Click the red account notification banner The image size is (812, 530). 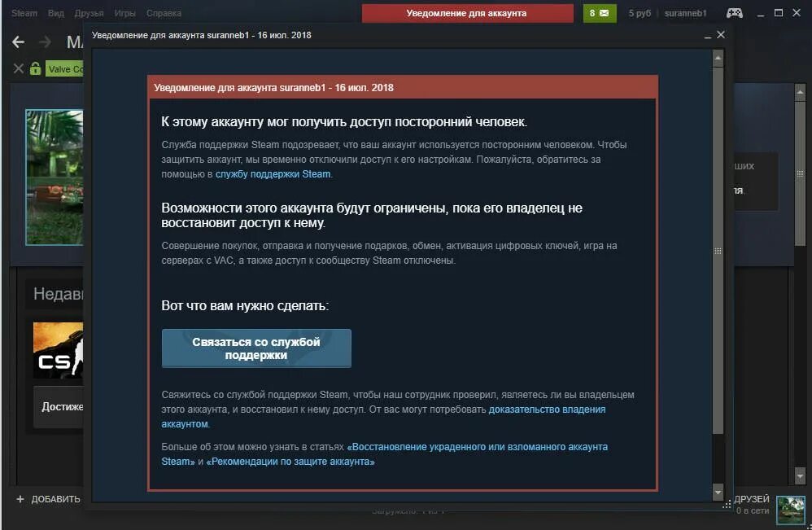pos(467,14)
